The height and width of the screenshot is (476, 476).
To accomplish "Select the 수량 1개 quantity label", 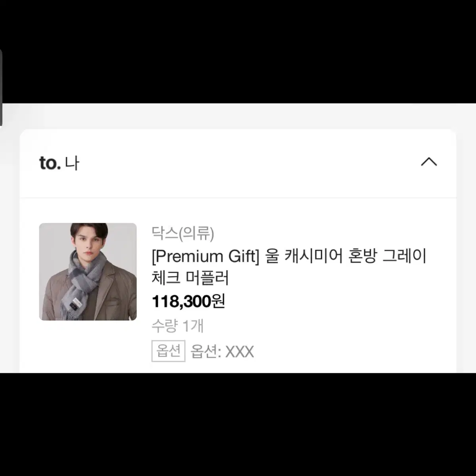I will point(178,326).
